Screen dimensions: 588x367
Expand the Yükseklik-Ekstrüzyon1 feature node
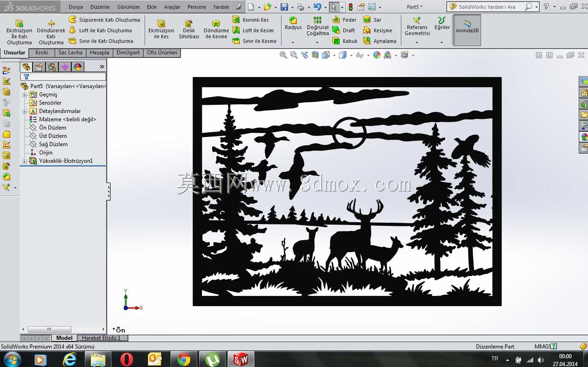pos(25,161)
